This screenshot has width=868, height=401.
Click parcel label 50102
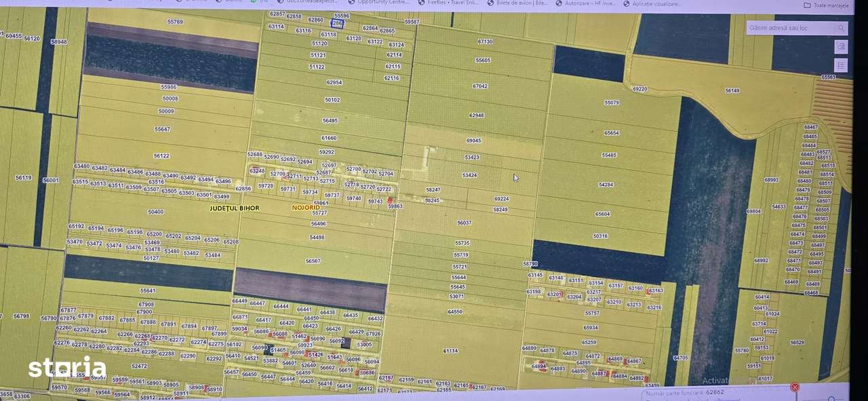(332, 100)
